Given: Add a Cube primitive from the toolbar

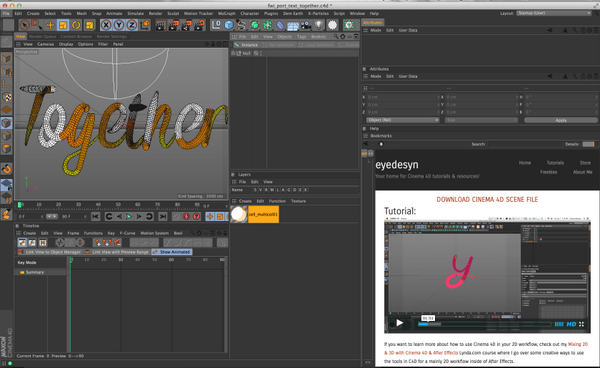Looking at the screenshot, I should click(x=229, y=25).
